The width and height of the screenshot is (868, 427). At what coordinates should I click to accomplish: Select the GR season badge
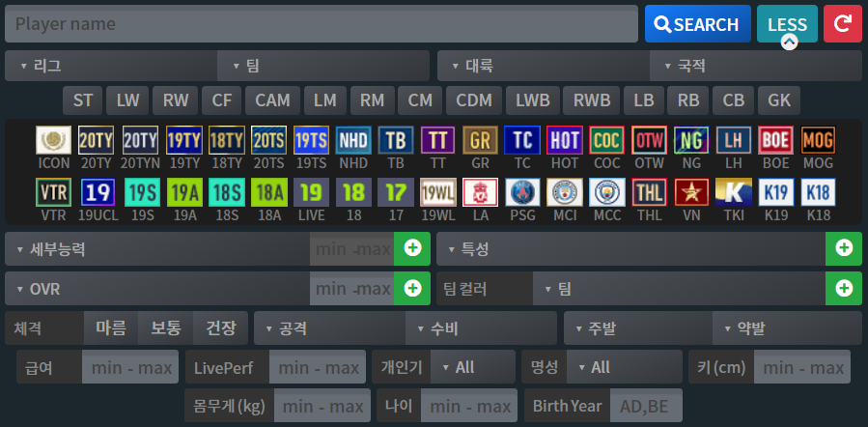point(481,140)
